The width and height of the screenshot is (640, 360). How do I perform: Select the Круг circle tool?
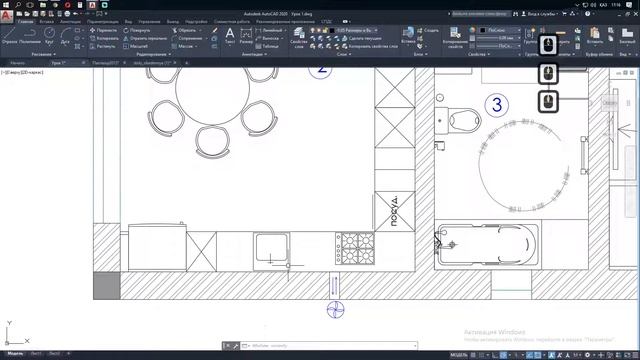[49, 36]
